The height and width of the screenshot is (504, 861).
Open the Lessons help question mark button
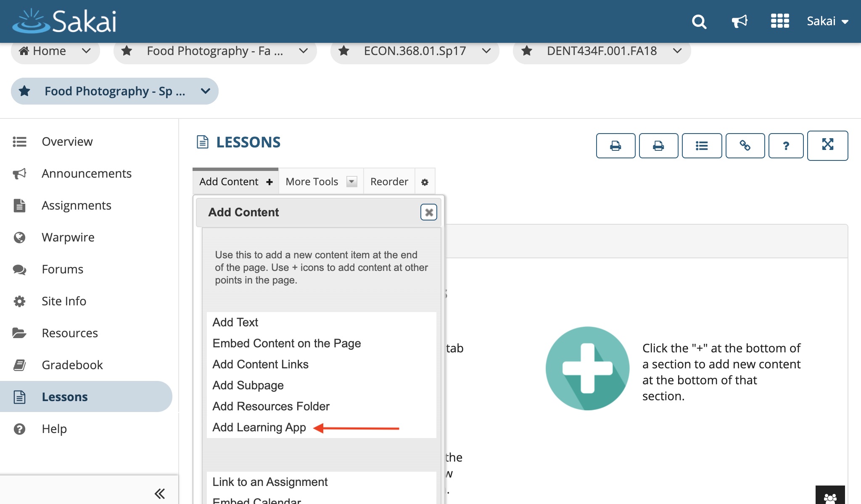786,146
